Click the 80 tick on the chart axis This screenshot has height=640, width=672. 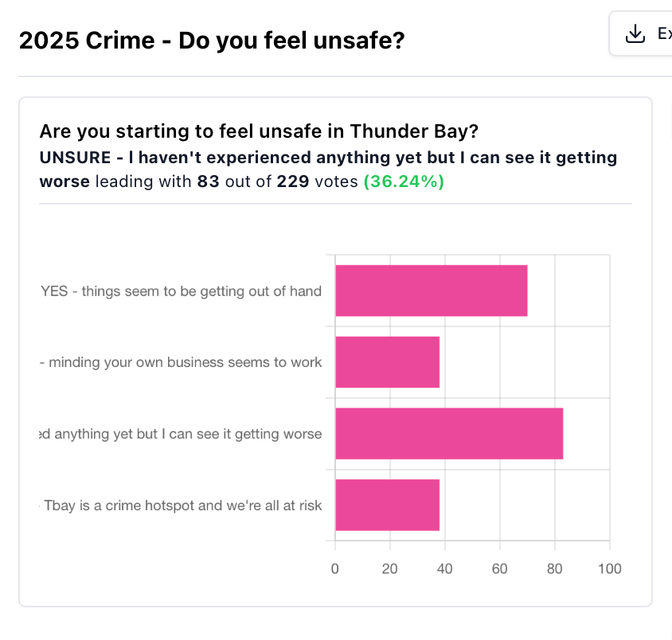[555, 569]
